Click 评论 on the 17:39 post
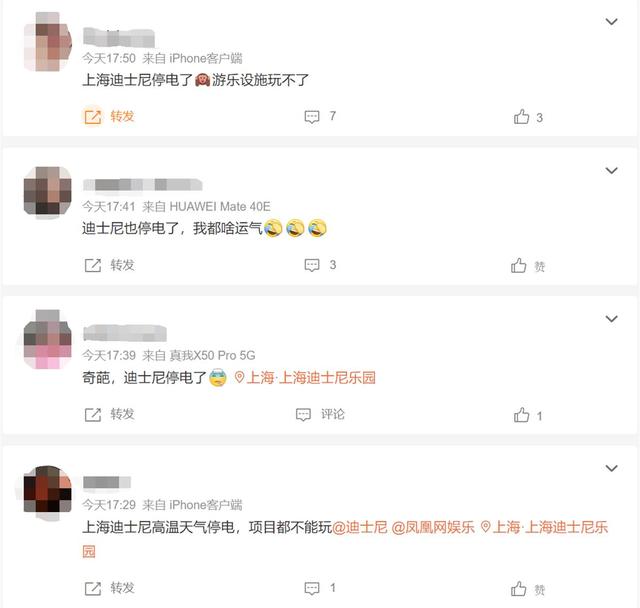 [x=320, y=414]
